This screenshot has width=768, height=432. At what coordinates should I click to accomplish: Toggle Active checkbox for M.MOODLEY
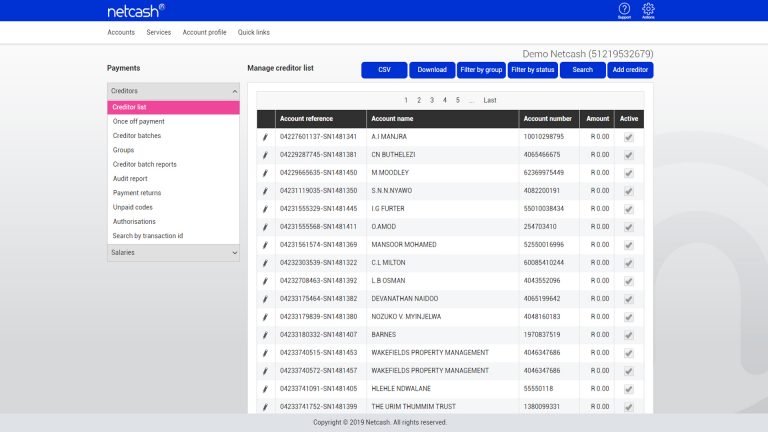pyautogui.click(x=628, y=173)
